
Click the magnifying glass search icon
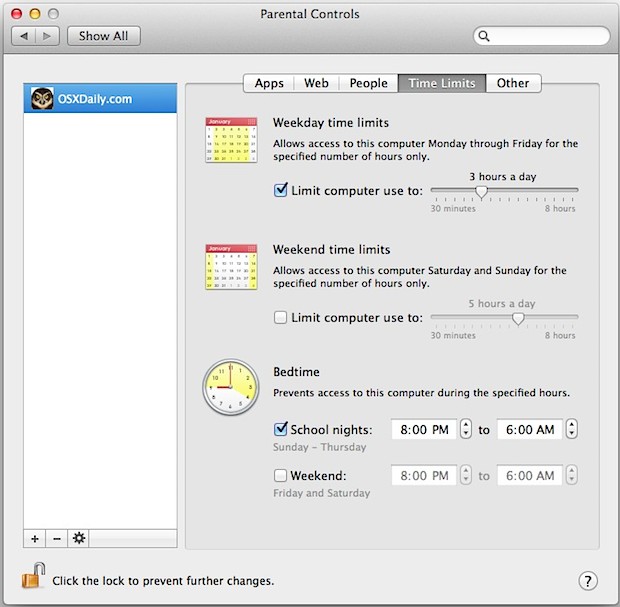(x=484, y=36)
